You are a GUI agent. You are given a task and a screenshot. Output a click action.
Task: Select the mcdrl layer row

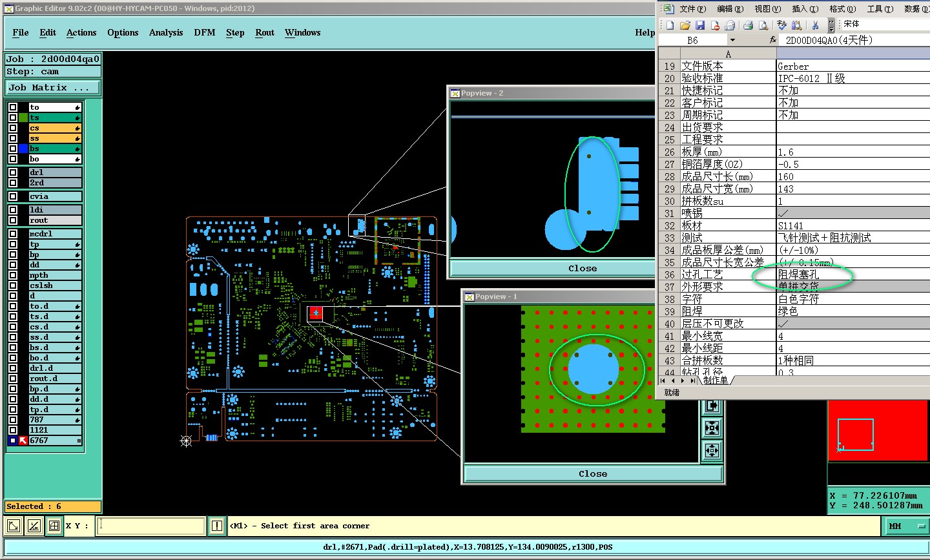point(55,234)
